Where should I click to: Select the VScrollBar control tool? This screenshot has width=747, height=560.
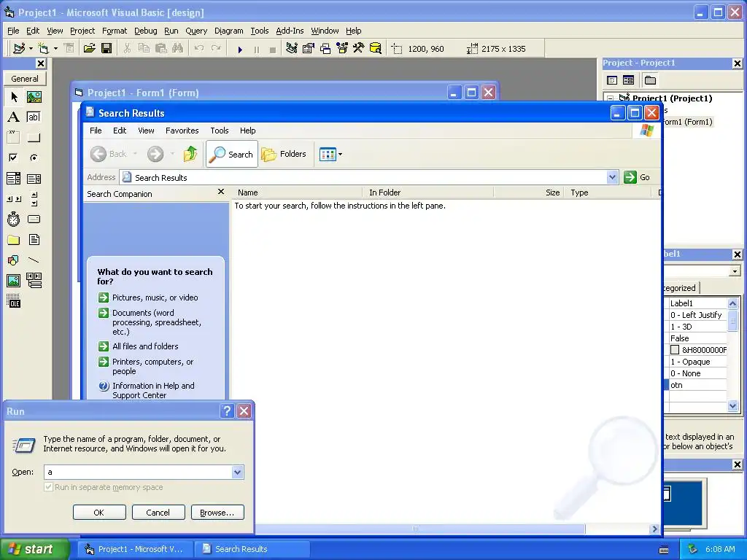point(34,199)
